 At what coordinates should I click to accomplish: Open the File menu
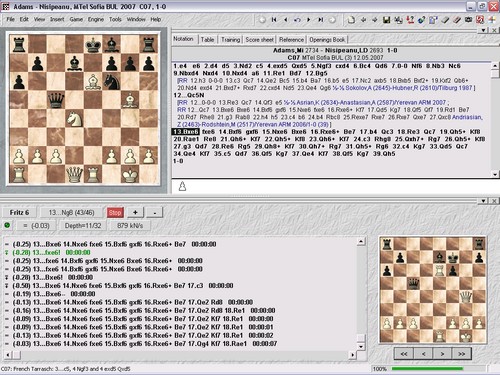pyautogui.click(x=11, y=19)
